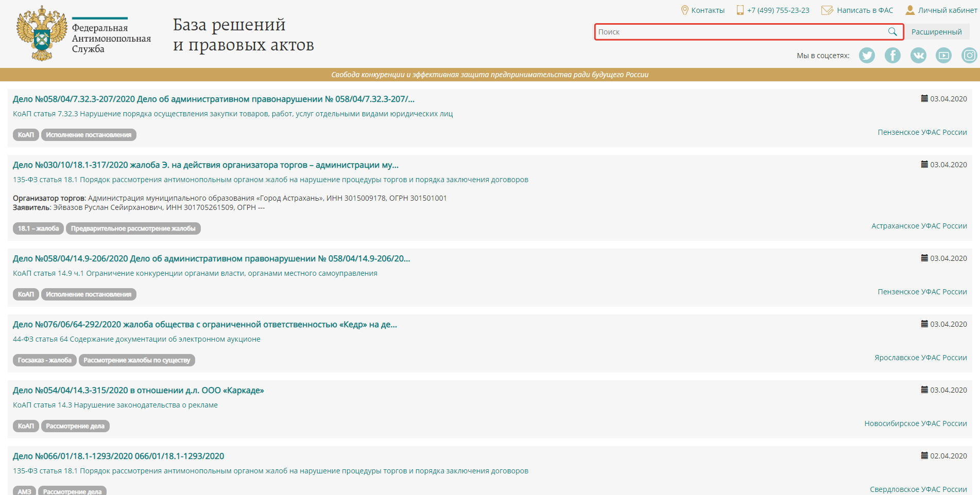Open Личный кабинет
980x495 pixels.
[x=948, y=10]
